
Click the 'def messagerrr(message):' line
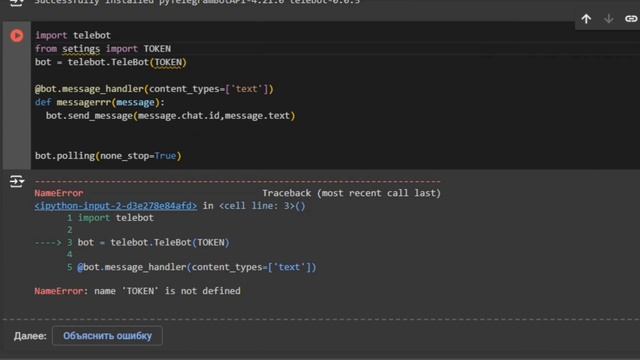[100, 102]
